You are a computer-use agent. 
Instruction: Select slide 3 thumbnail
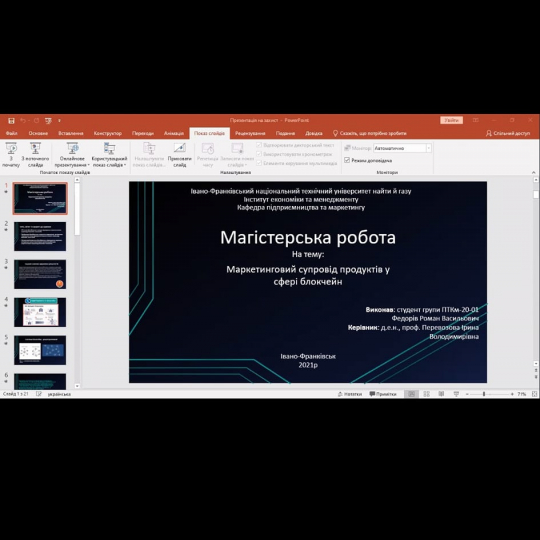(40, 274)
